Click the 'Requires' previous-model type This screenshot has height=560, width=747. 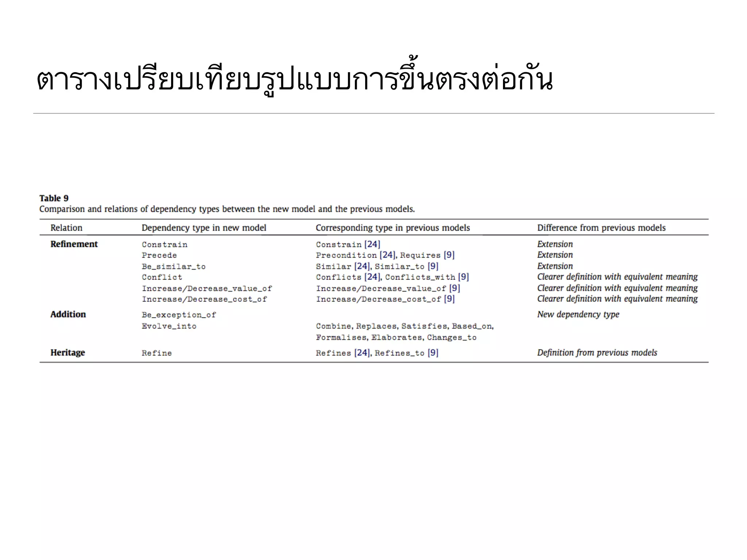[x=421, y=255]
